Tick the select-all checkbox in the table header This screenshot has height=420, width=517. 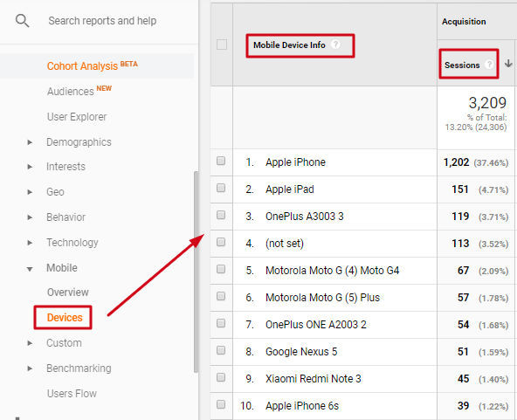(x=222, y=45)
